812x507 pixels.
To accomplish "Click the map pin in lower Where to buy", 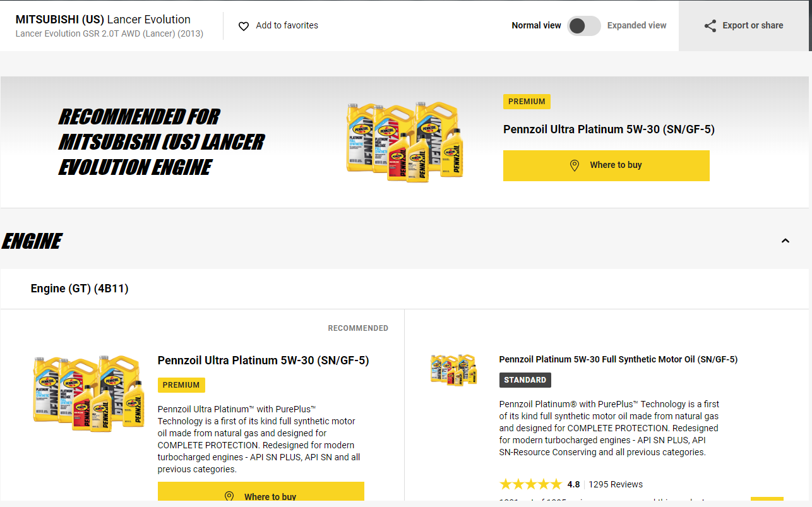I will [229, 497].
